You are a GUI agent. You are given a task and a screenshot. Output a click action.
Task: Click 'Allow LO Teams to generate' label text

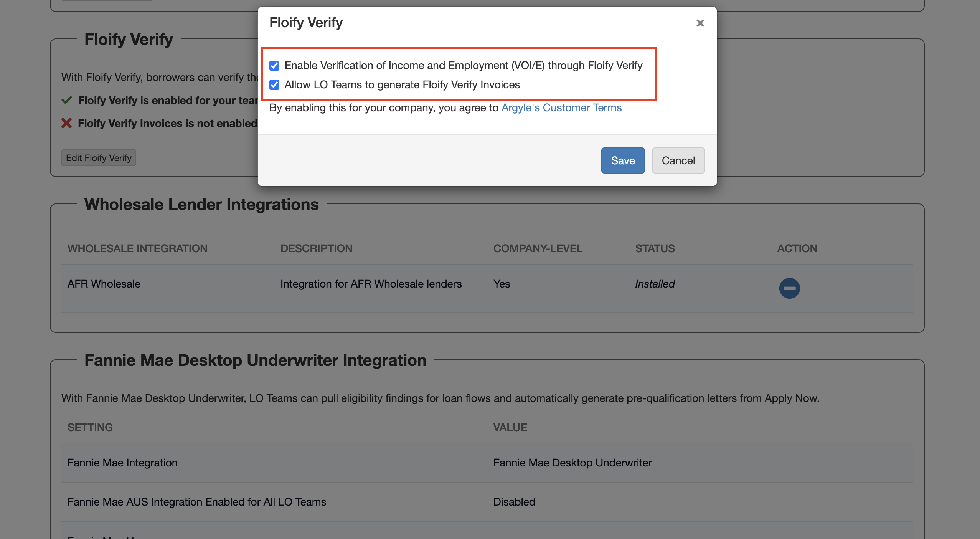pyautogui.click(x=402, y=85)
